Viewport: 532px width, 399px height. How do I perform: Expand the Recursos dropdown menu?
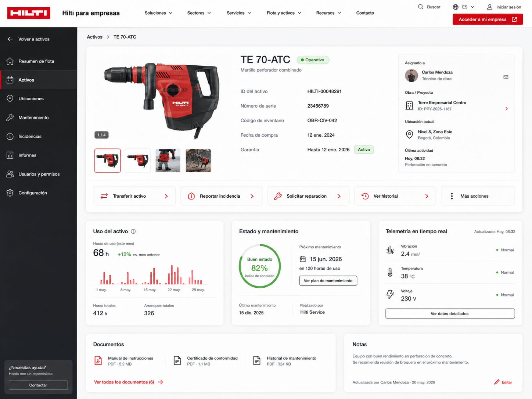point(328,13)
